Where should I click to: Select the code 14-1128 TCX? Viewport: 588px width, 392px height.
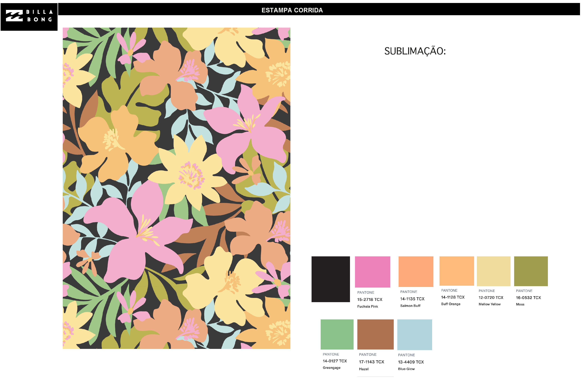(x=453, y=297)
